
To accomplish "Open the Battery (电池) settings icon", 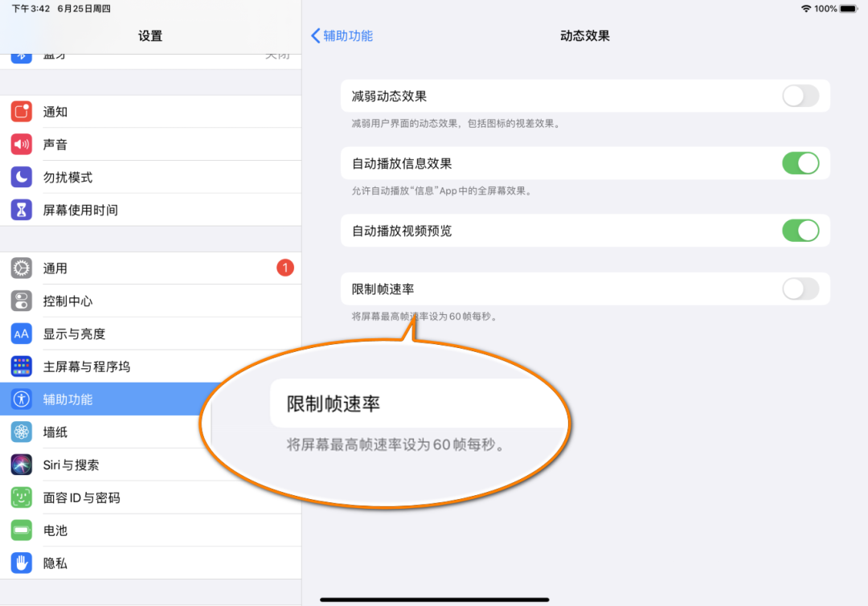I will click(x=22, y=530).
